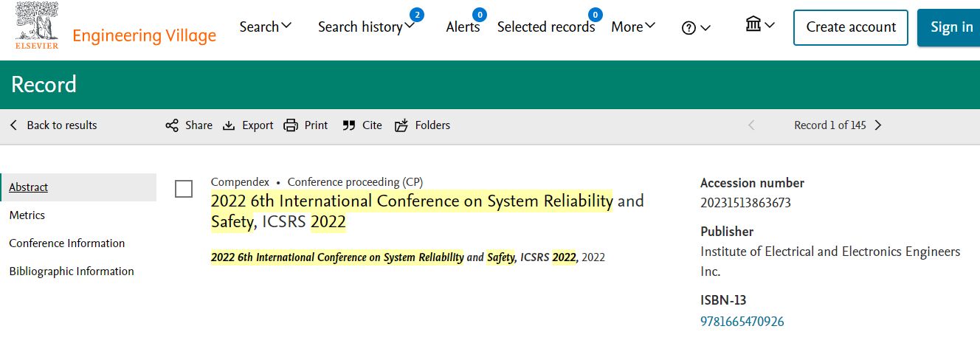The height and width of the screenshot is (343, 980).
Task: Open Alerts in the top navigation
Action: pos(463,27)
